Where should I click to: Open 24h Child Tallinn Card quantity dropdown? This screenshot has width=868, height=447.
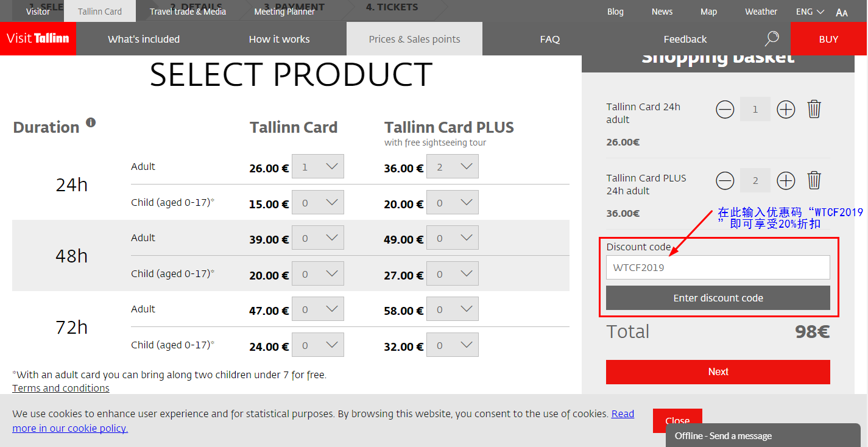[318, 202]
